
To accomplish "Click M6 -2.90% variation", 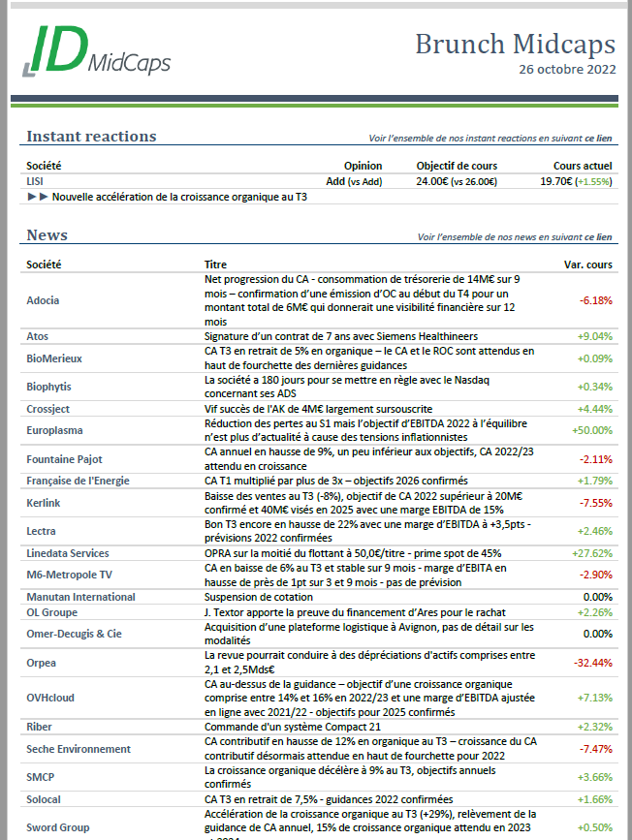I will pos(595,575).
